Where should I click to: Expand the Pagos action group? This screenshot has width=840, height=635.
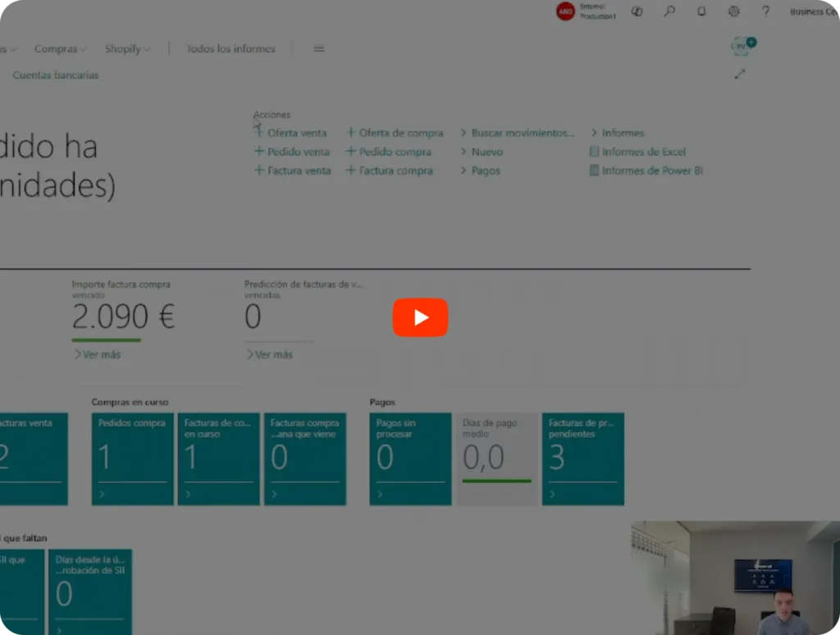485,171
